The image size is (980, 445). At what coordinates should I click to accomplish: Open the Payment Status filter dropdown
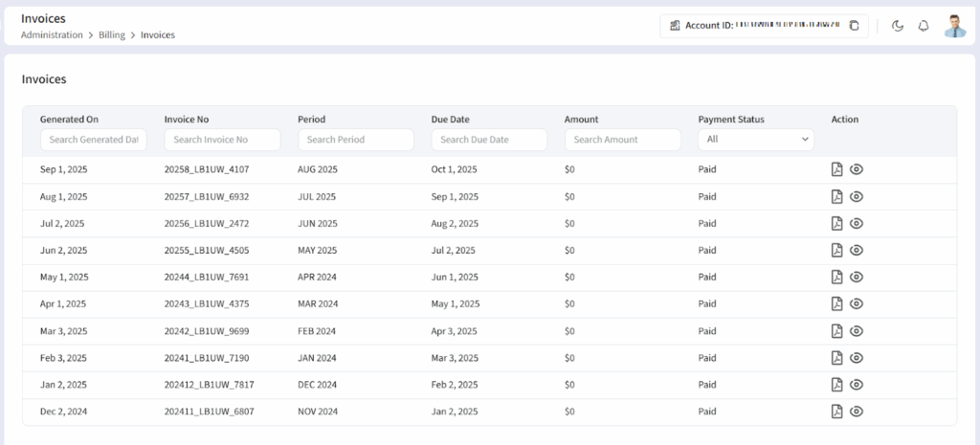point(756,140)
